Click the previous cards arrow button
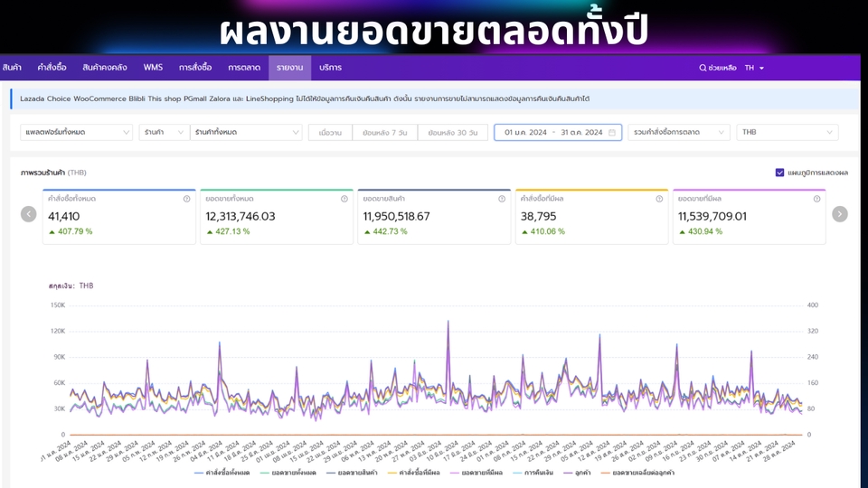868x488 pixels. pos(29,214)
